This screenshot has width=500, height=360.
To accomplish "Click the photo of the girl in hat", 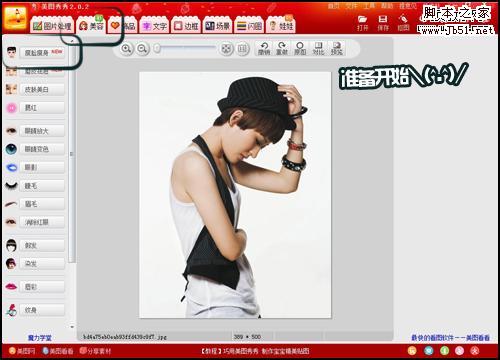I will click(235, 195).
